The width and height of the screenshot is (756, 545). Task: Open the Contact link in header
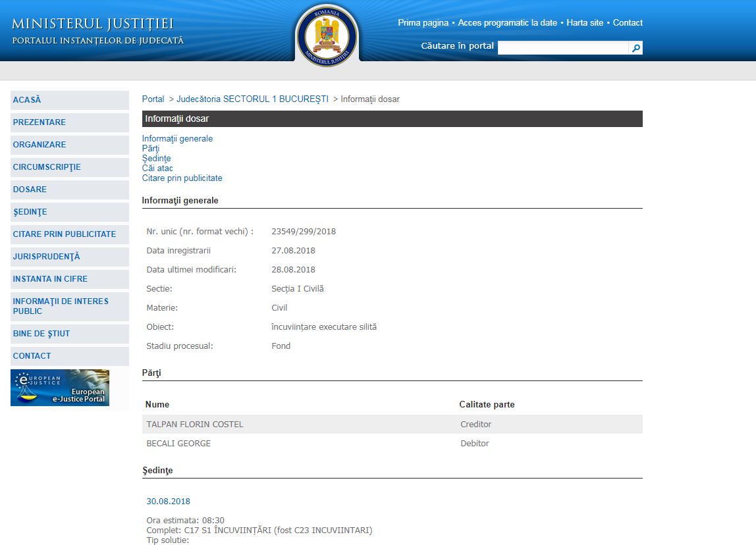point(628,23)
